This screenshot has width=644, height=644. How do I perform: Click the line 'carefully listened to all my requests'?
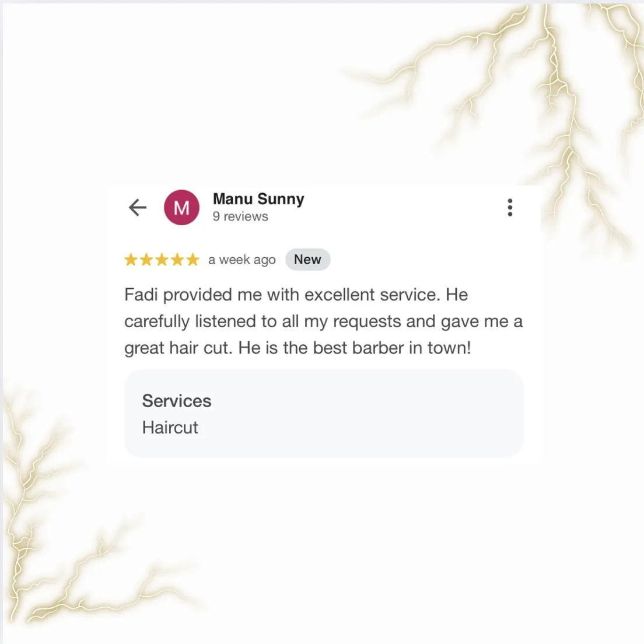click(262, 321)
